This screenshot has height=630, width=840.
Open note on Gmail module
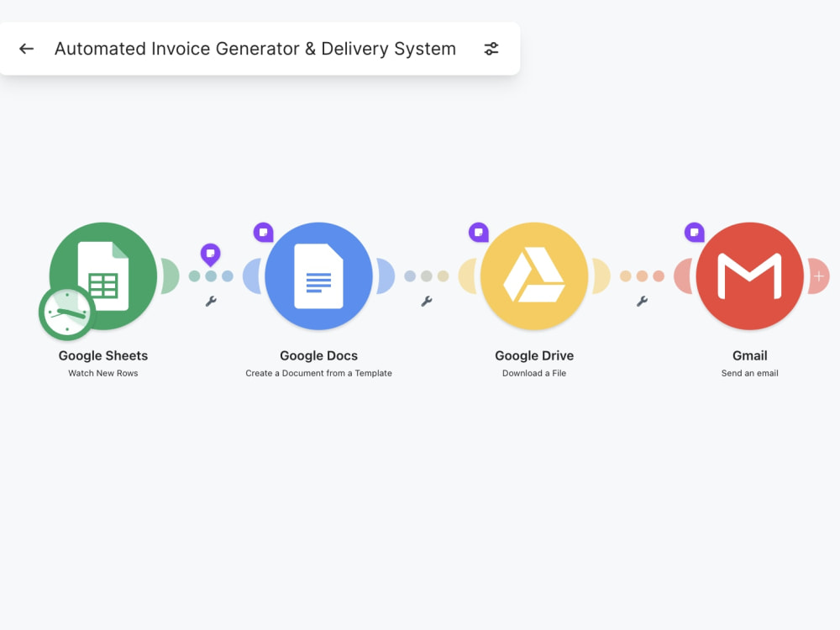coord(695,233)
